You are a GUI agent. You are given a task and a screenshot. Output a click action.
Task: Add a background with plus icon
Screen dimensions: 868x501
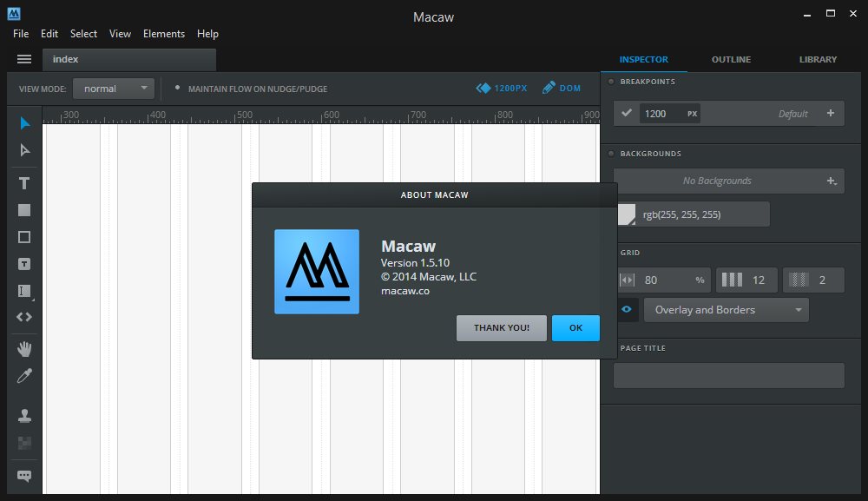pyautogui.click(x=832, y=181)
